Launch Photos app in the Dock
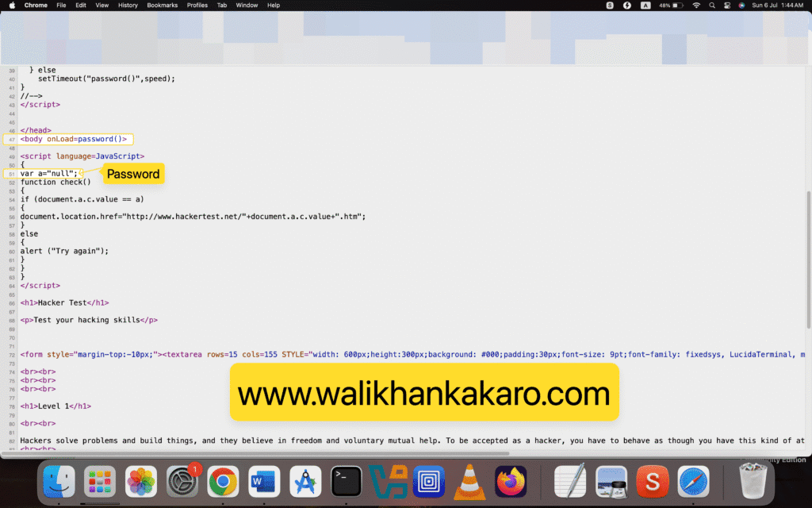Viewport: 812px width, 508px height. pyautogui.click(x=141, y=482)
